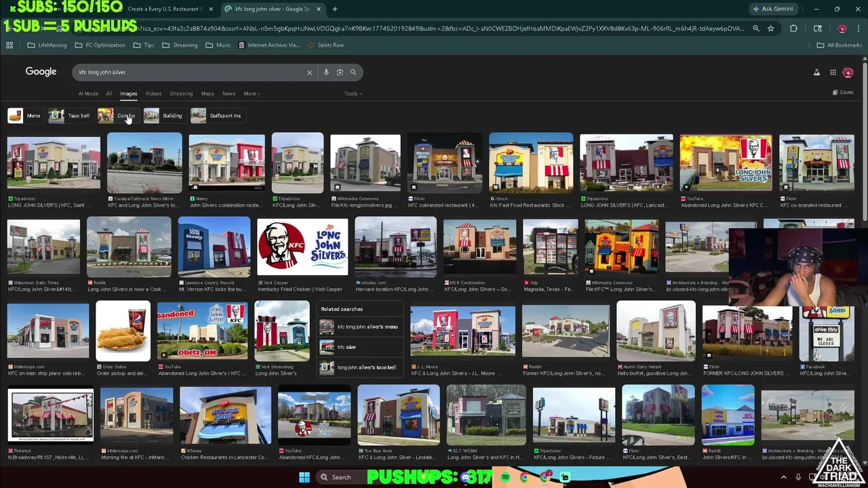
Task: Expand the More search options dropdown
Action: pyautogui.click(x=251, y=94)
